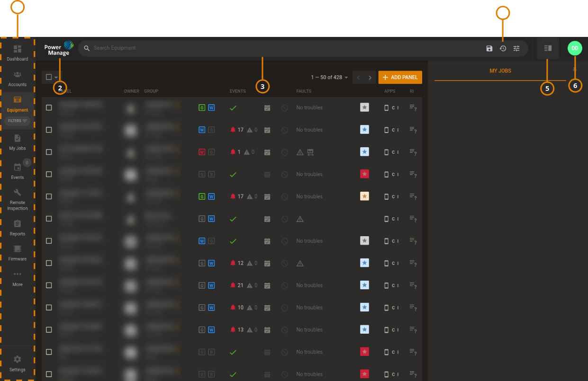Select the Accounts sidebar icon

[x=17, y=78]
